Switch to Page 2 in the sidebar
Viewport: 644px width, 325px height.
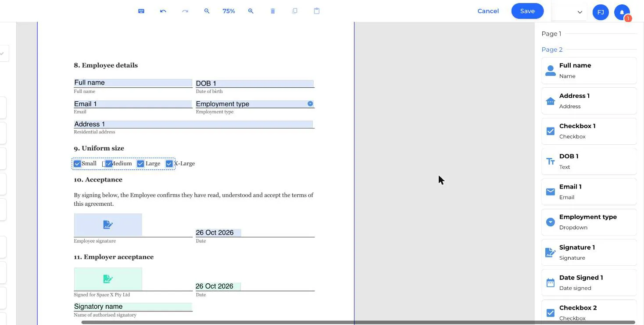[552, 50]
